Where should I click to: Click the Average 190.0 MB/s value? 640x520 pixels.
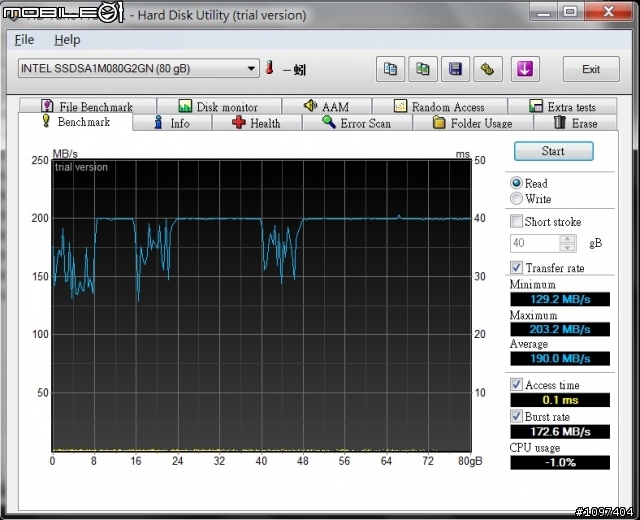(x=560, y=359)
